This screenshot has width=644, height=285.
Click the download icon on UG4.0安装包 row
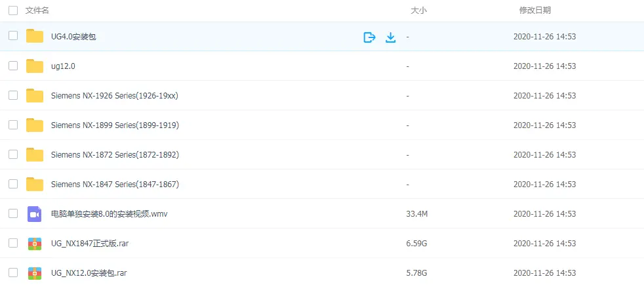391,37
